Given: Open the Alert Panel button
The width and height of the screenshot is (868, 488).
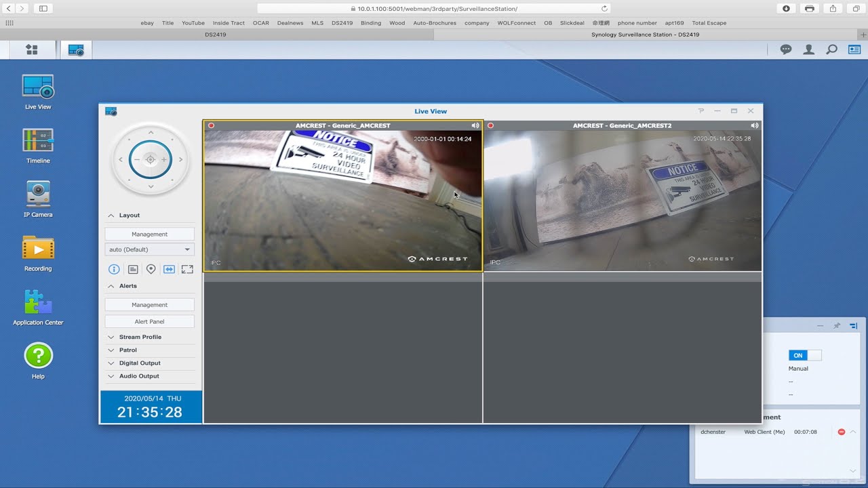Looking at the screenshot, I should (150, 322).
